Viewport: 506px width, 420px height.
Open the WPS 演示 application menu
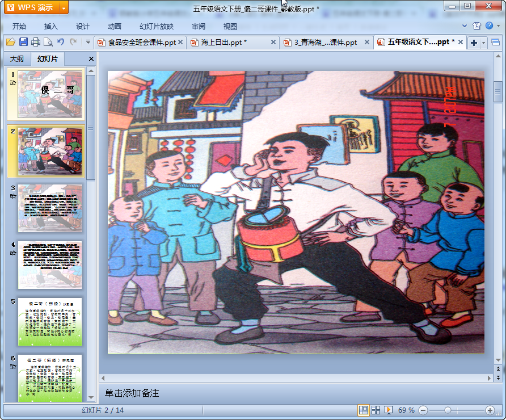(x=32, y=7)
